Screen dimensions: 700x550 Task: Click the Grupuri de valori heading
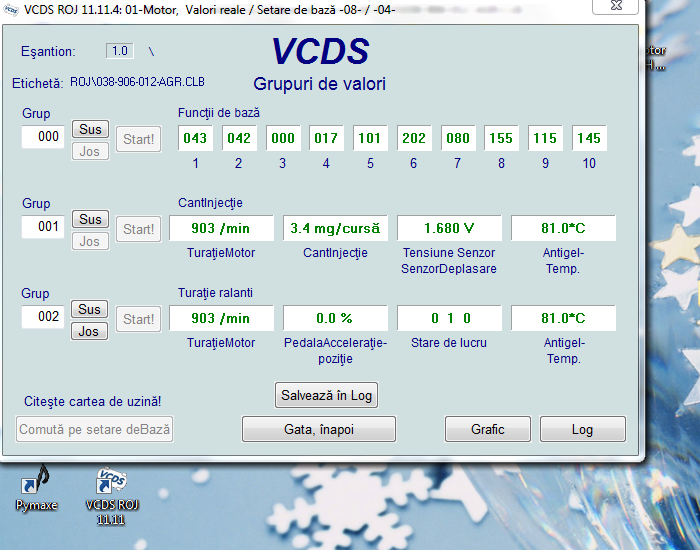pyautogui.click(x=320, y=84)
